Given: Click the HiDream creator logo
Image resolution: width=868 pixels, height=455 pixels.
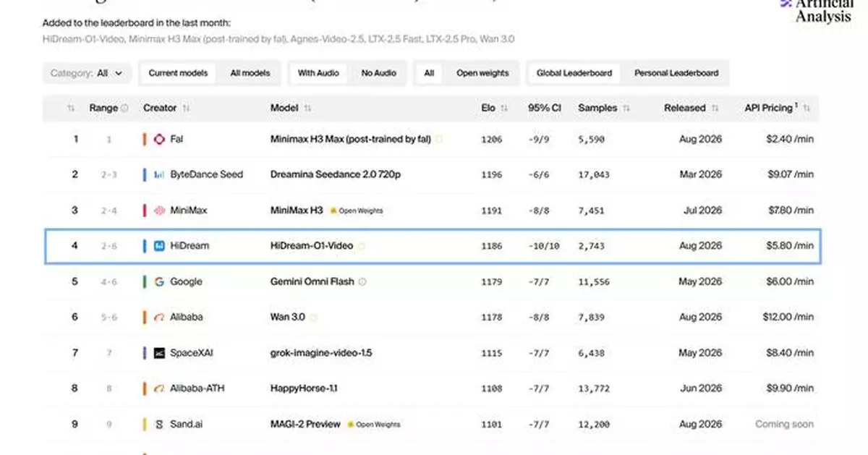Looking at the screenshot, I should point(159,246).
